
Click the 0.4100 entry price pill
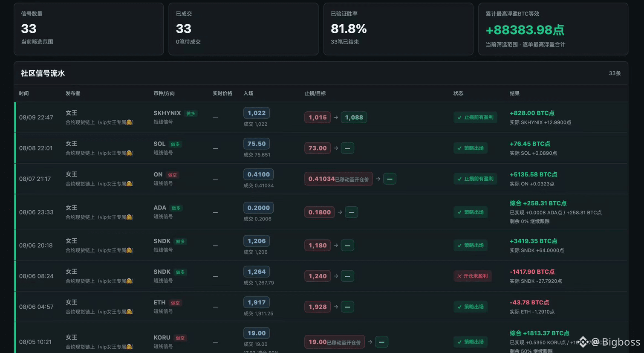259,174
